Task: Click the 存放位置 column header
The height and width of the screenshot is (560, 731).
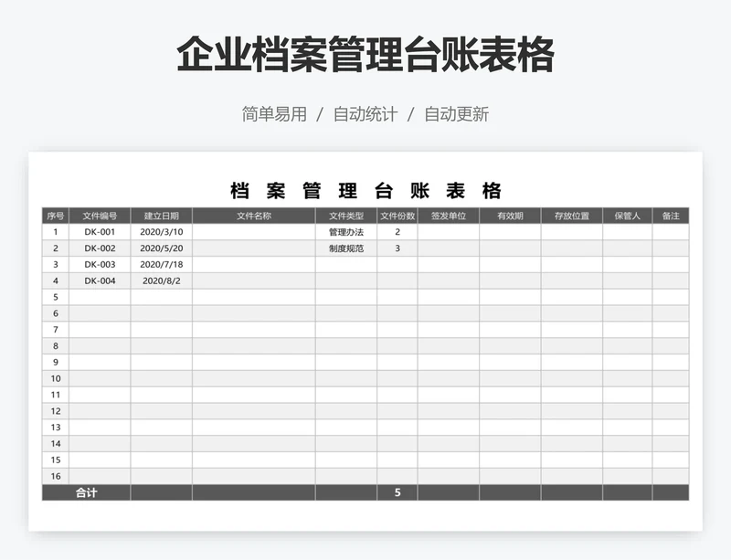Action: coord(572,216)
